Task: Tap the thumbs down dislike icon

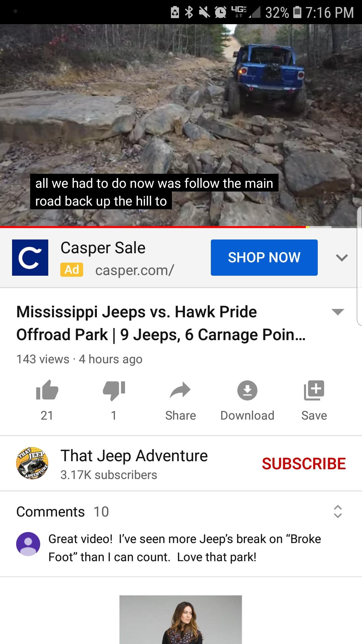Action: (114, 390)
